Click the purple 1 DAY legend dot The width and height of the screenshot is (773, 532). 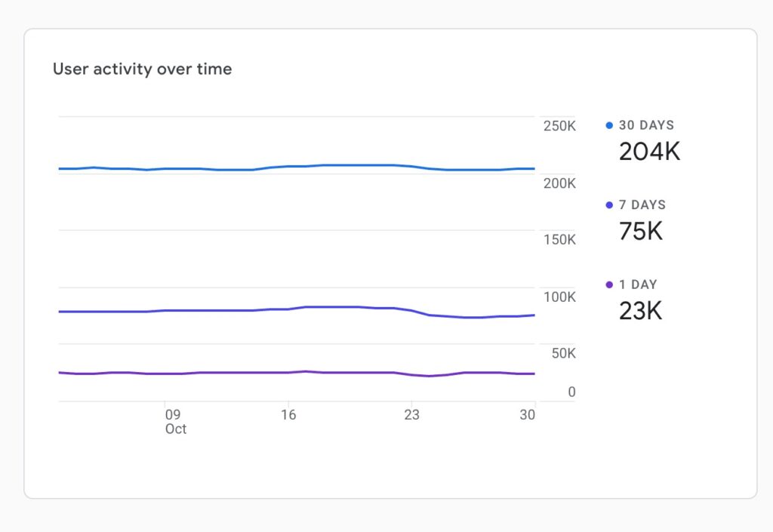tap(609, 284)
